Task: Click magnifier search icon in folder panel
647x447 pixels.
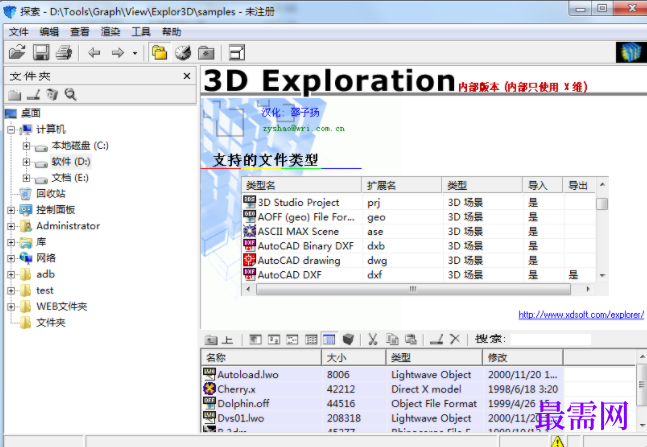Action: (71, 95)
